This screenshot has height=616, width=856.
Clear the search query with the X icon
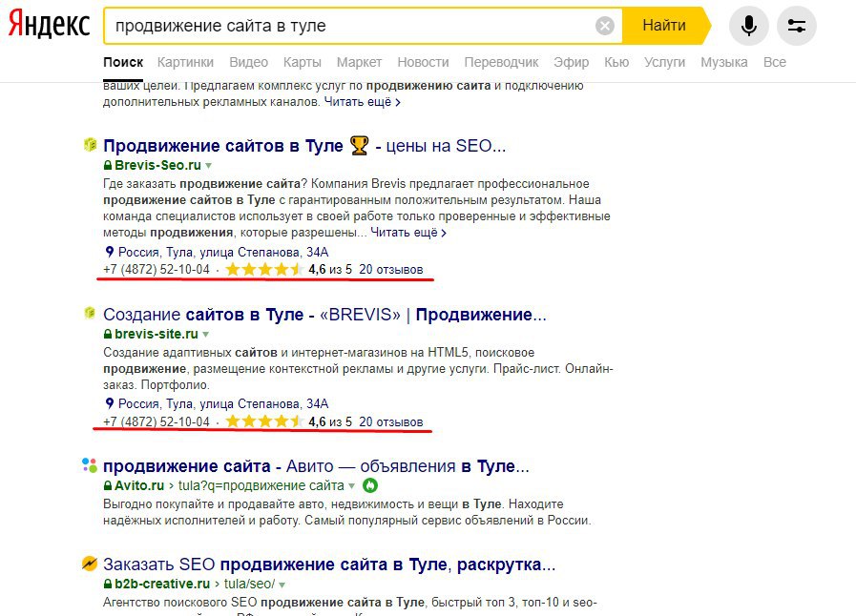coord(604,26)
